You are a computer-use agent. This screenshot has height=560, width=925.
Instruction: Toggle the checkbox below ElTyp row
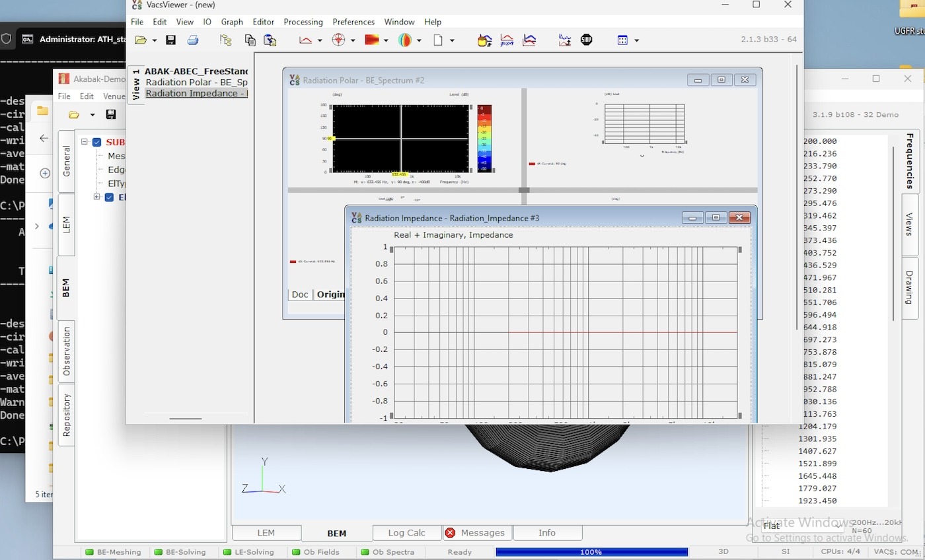[110, 197]
